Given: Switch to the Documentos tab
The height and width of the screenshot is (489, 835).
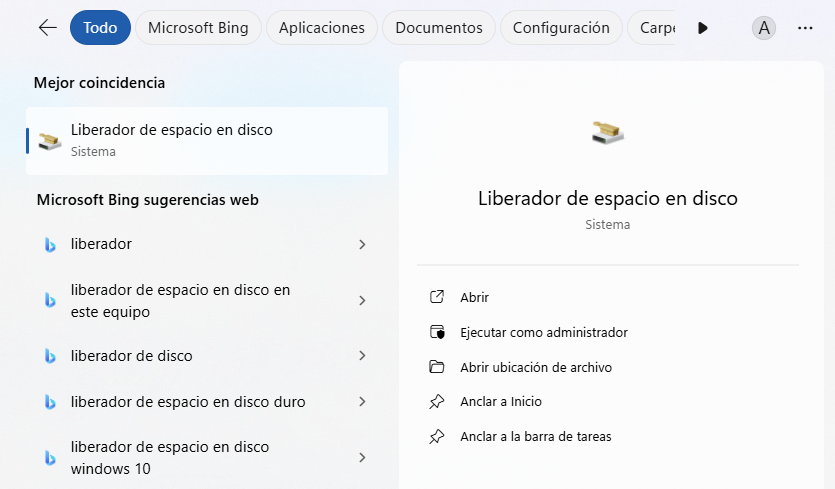Looking at the screenshot, I should point(439,28).
